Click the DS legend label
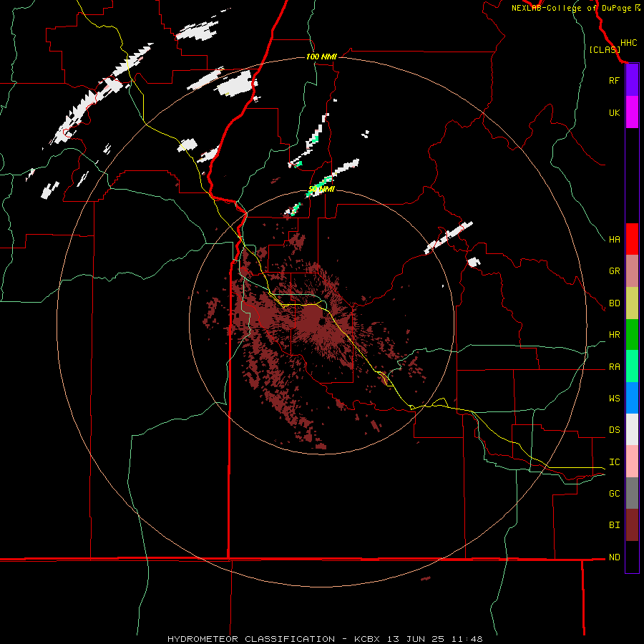 (614, 430)
